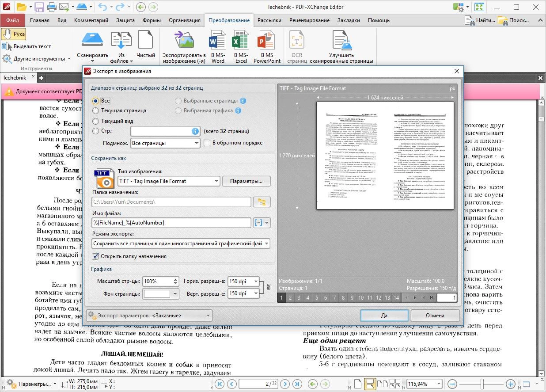The width and height of the screenshot is (546, 392).
Task: Click the save icon in title bar
Action: pyautogui.click(x=39, y=7)
